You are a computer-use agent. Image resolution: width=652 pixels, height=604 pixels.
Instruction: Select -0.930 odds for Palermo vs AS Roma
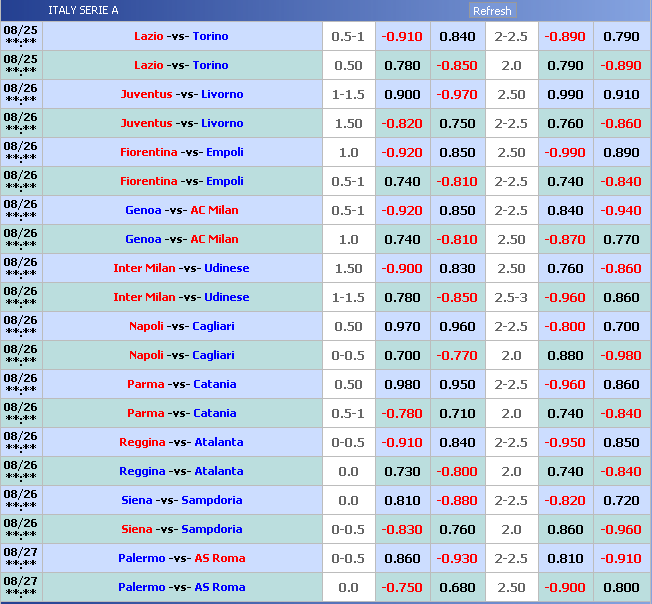coord(457,558)
